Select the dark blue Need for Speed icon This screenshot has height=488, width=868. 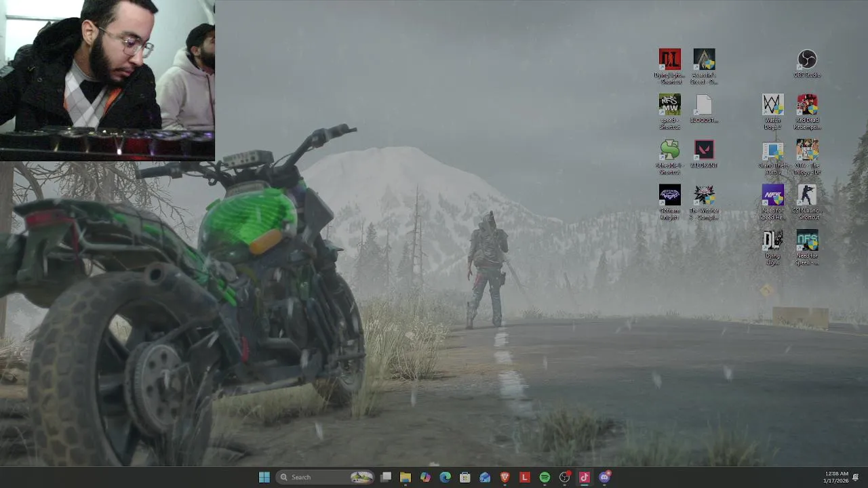point(807,248)
